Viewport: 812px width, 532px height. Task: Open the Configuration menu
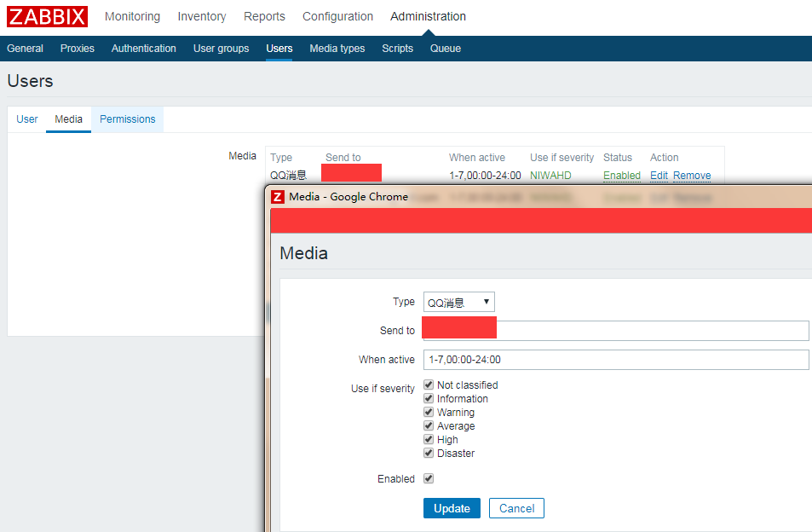click(x=337, y=16)
